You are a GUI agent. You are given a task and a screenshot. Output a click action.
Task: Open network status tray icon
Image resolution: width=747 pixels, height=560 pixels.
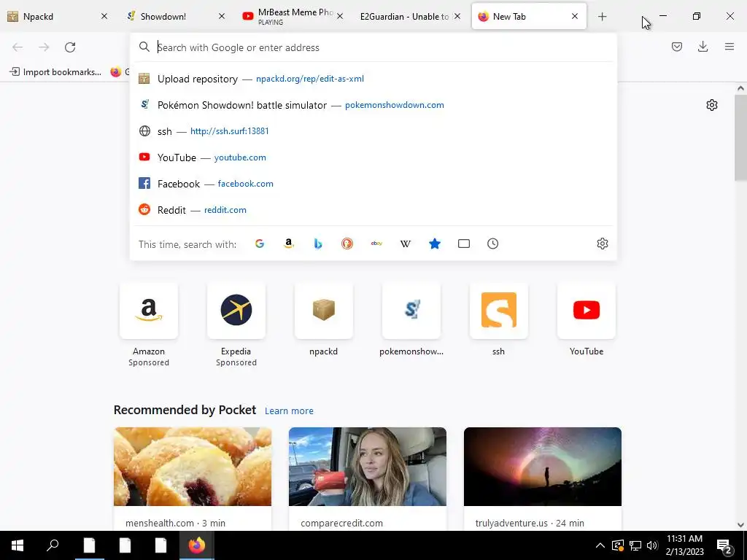[x=635, y=545]
